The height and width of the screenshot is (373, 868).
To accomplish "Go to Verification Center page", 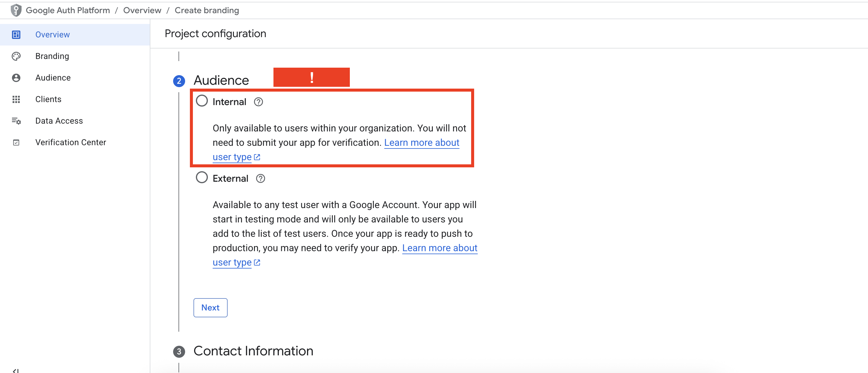I will [70, 142].
